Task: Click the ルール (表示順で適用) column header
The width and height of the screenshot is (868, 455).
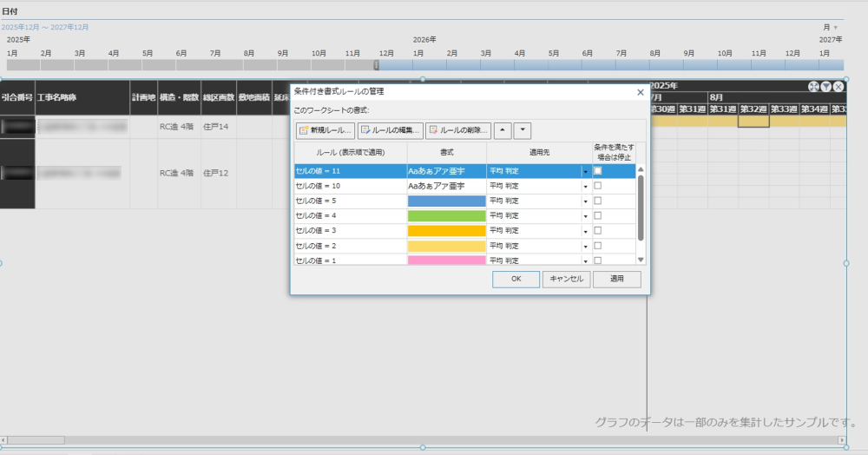Action: click(351, 152)
